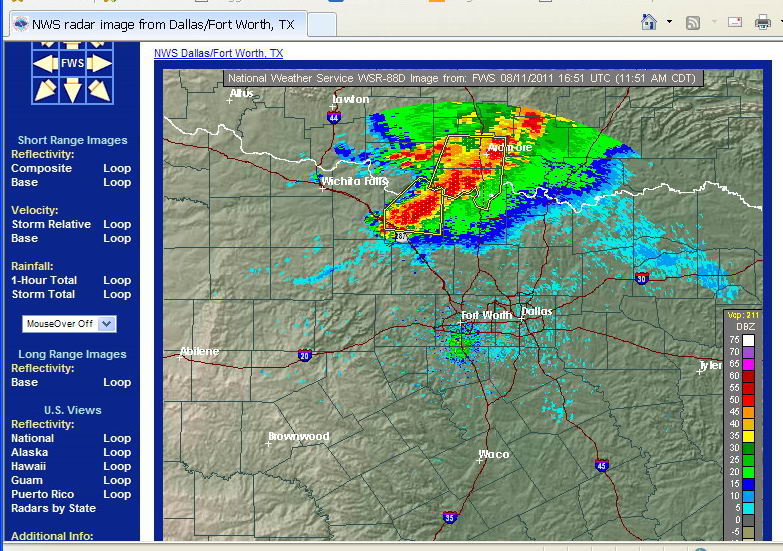
Task: Click the Vcp: 211 label above legend
Action: (x=743, y=315)
